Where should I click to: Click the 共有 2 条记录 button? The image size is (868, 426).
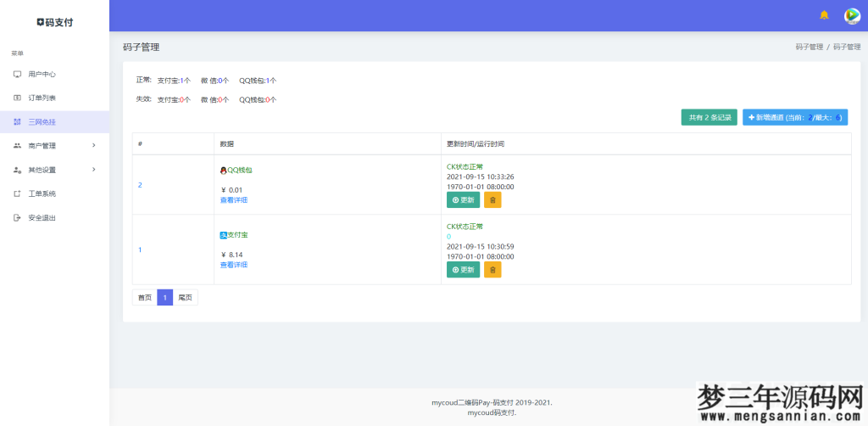[709, 117]
